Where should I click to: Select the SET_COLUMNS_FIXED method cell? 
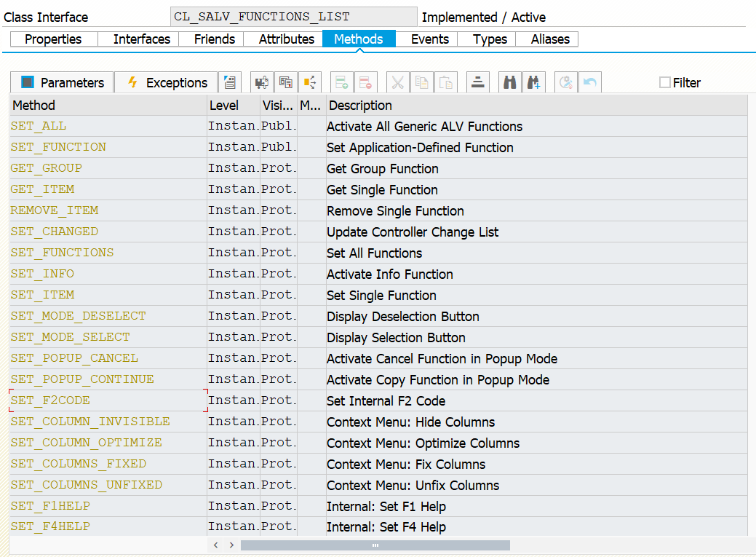(x=108, y=464)
